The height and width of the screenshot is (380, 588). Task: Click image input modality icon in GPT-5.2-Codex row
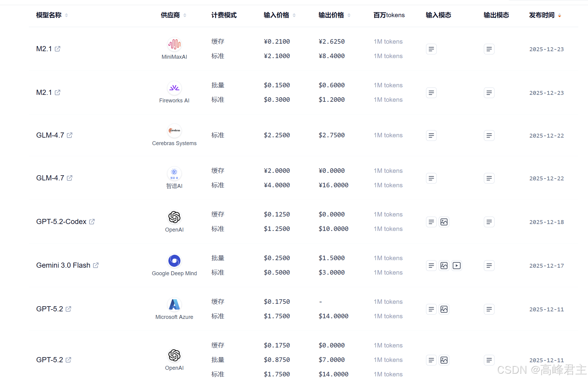[x=444, y=222]
